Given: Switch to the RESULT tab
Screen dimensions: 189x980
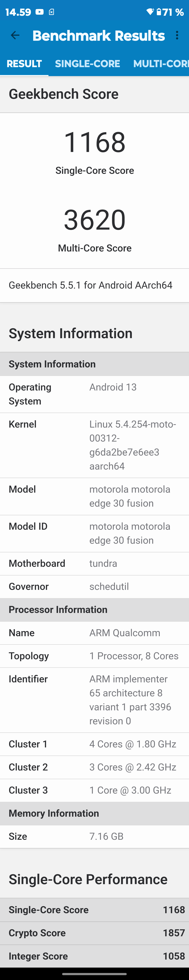Looking at the screenshot, I should [24, 63].
